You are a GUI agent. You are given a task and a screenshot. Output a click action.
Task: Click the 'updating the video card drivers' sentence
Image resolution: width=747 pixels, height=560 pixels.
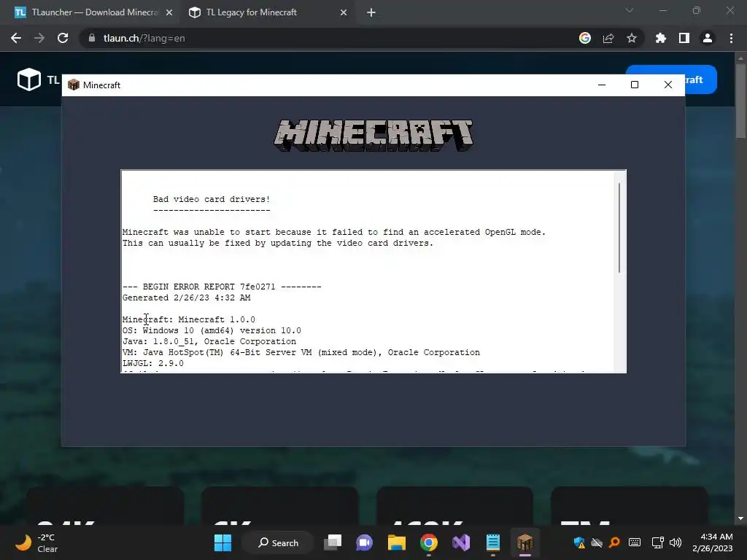coord(278,243)
